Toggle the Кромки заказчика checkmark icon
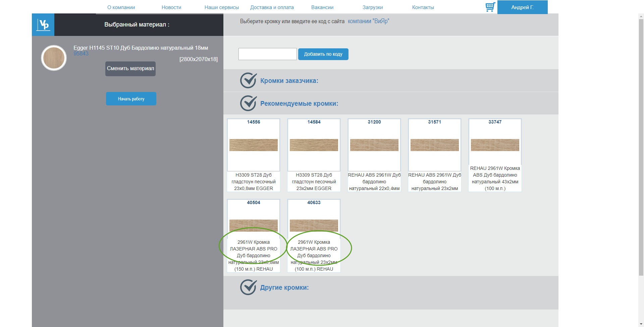This screenshot has height=327, width=644. 249,80
